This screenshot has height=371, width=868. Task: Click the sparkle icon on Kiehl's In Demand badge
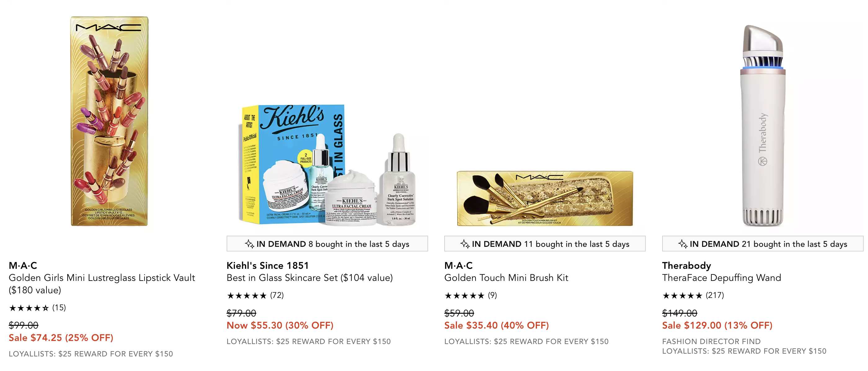point(249,244)
